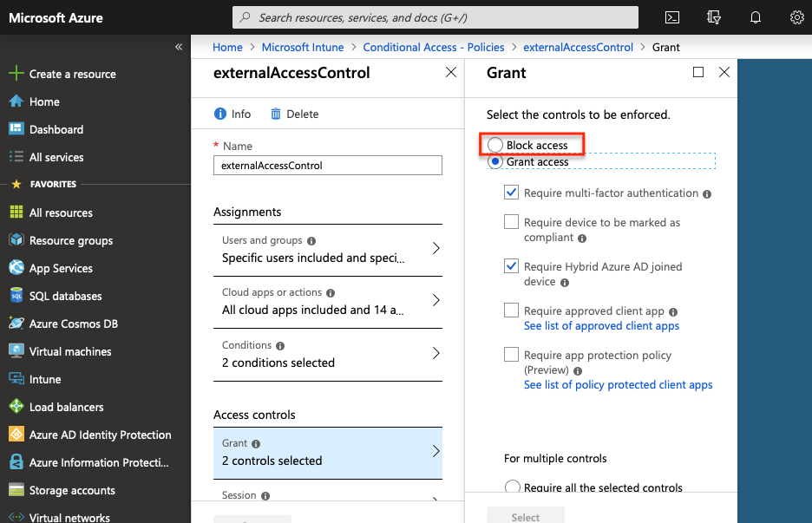812x523 pixels.
Task: Click Create a resource
Action: pos(72,74)
